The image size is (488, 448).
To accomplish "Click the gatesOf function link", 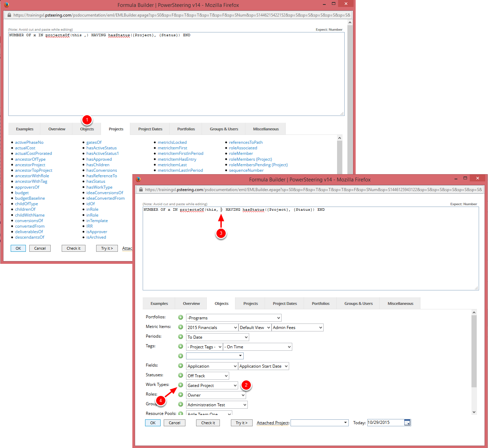I will coord(94,142).
